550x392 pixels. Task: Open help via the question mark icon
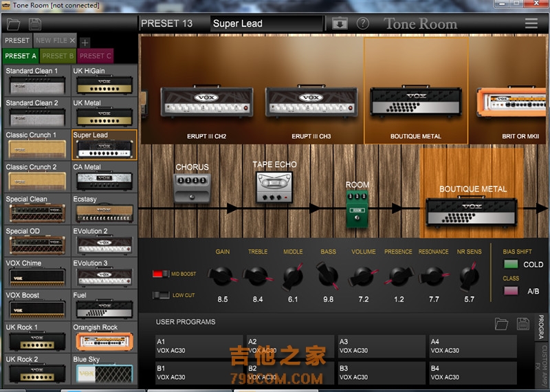363,23
